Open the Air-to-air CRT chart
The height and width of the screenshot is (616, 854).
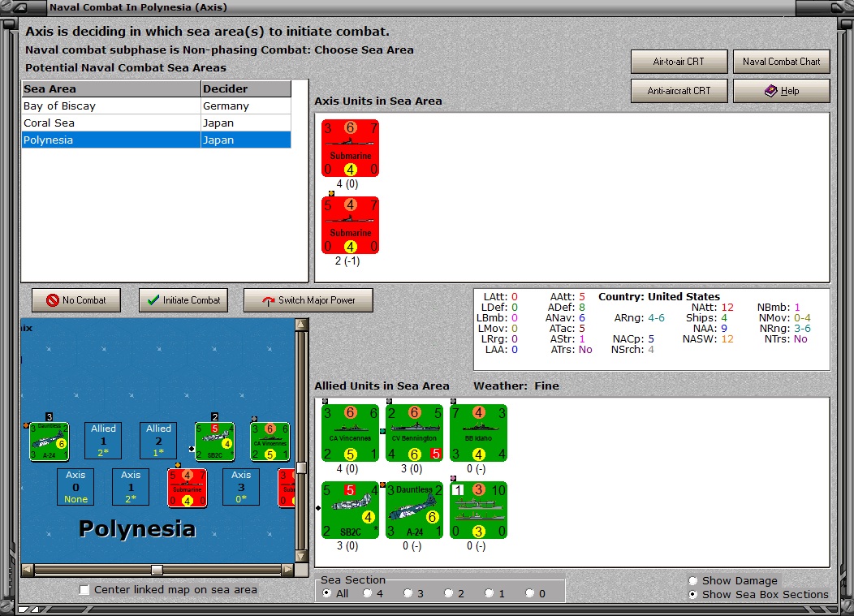tap(679, 62)
